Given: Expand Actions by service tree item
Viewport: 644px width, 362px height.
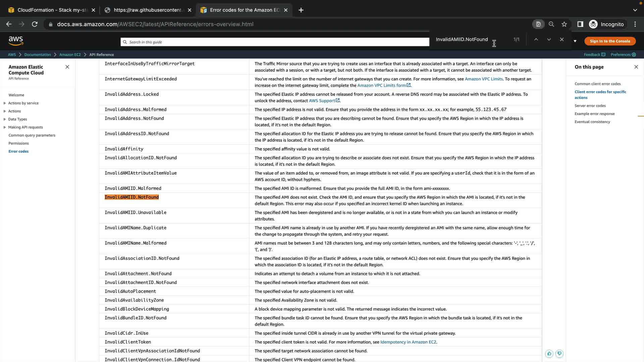Looking at the screenshot, I should point(5,103).
